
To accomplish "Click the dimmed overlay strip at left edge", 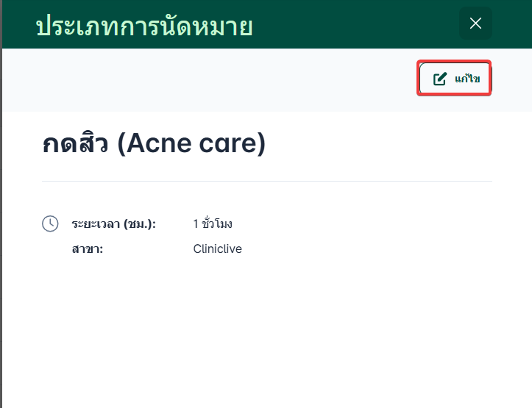I will tap(1, 221).
